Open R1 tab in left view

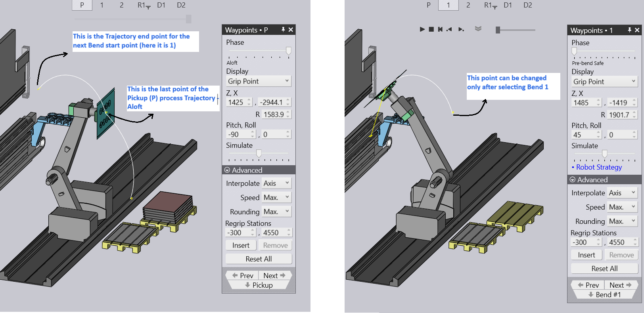[144, 5]
